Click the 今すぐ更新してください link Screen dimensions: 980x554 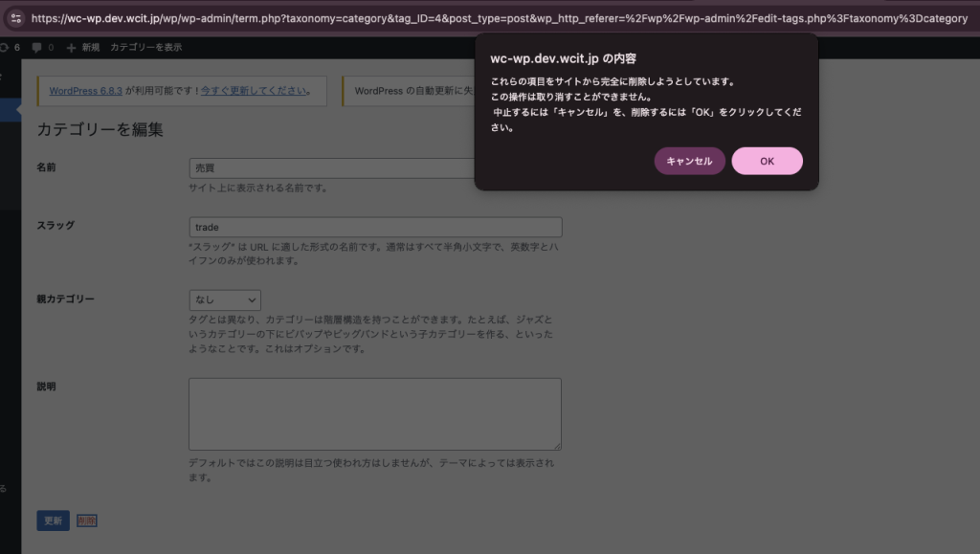point(254,91)
